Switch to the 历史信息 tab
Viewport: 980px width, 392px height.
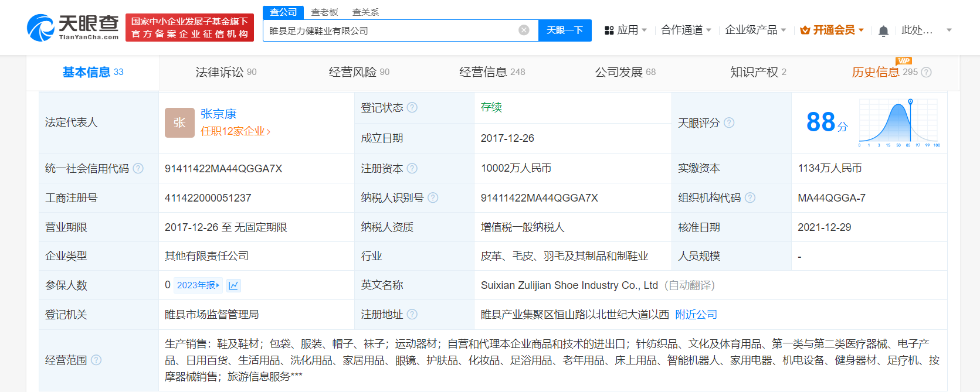[884, 72]
